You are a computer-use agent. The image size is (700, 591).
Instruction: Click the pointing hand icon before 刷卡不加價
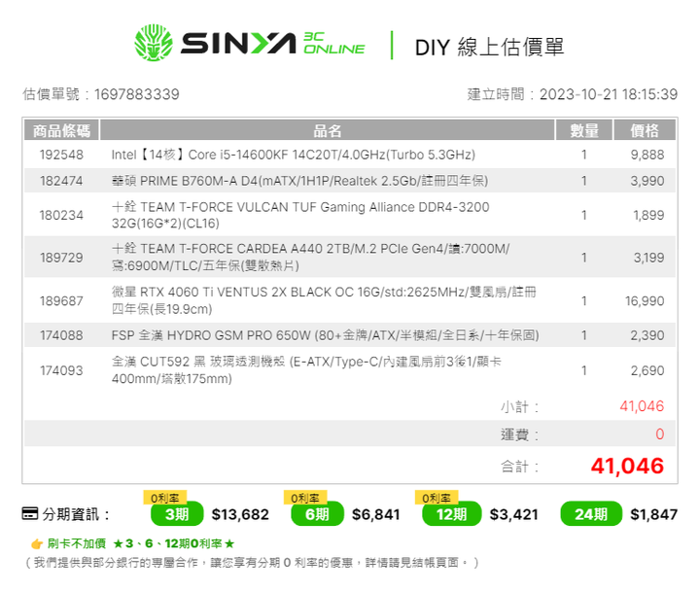coord(36,543)
